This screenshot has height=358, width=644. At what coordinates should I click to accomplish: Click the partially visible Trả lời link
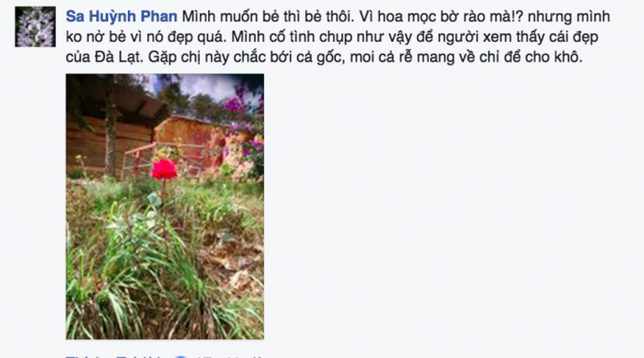pyautogui.click(x=140, y=356)
